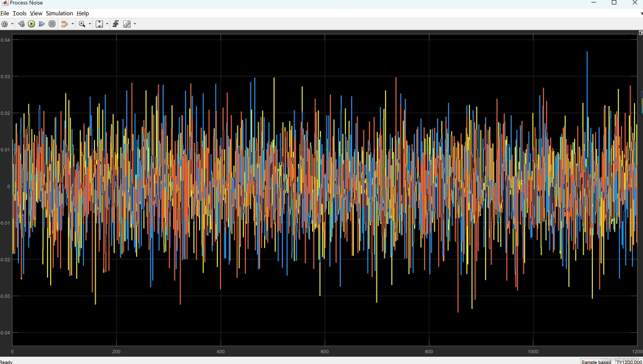
Task: Open the Tools menu
Action: pos(20,13)
